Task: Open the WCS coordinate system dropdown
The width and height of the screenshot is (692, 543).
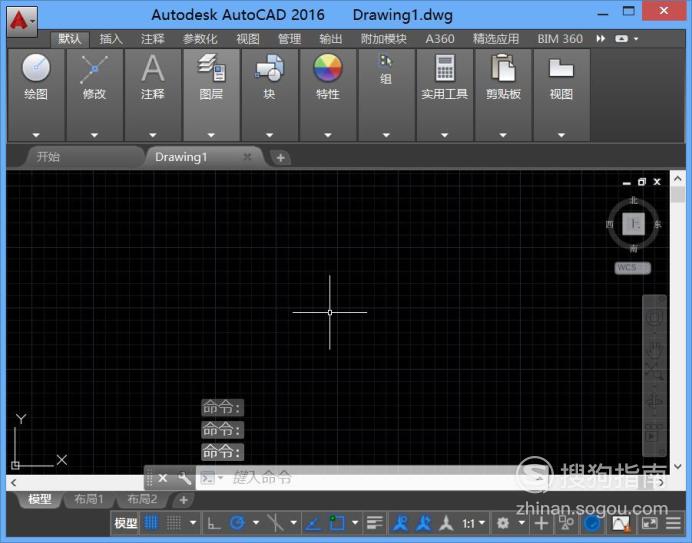Action: pyautogui.click(x=632, y=268)
